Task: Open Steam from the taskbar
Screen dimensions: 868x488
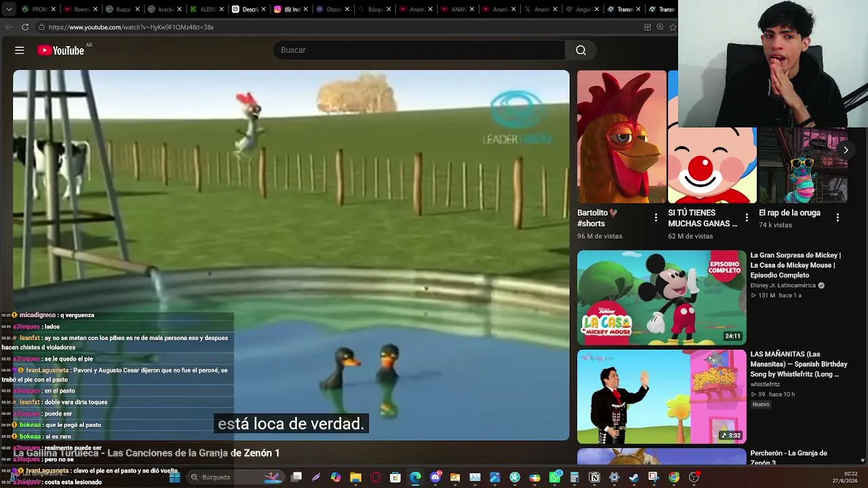Action: [634, 477]
